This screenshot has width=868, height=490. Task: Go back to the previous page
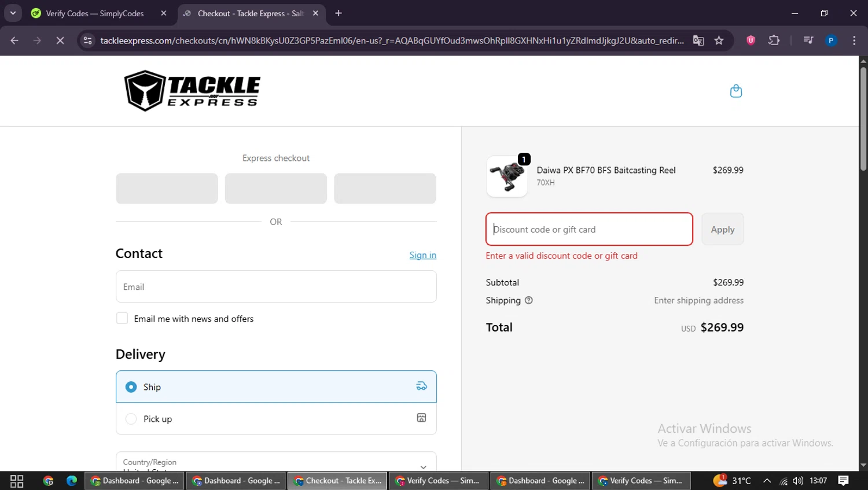tap(14, 40)
